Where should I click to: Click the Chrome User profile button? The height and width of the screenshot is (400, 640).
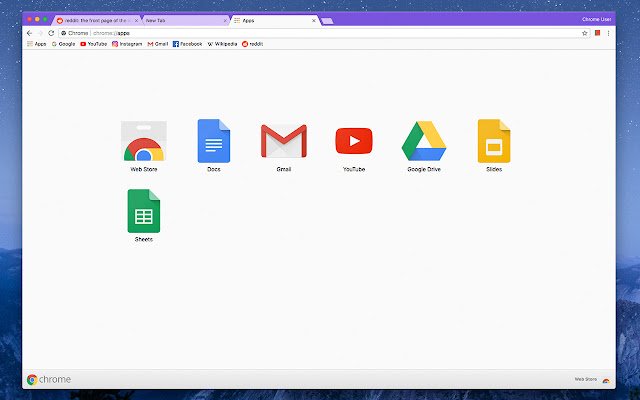[x=596, y=19]
